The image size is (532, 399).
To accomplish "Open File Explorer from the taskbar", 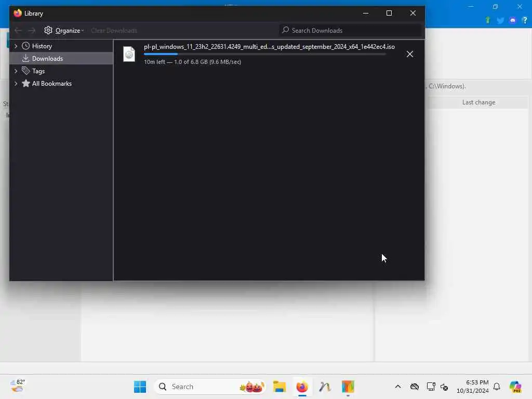I will tap(279, 387).
